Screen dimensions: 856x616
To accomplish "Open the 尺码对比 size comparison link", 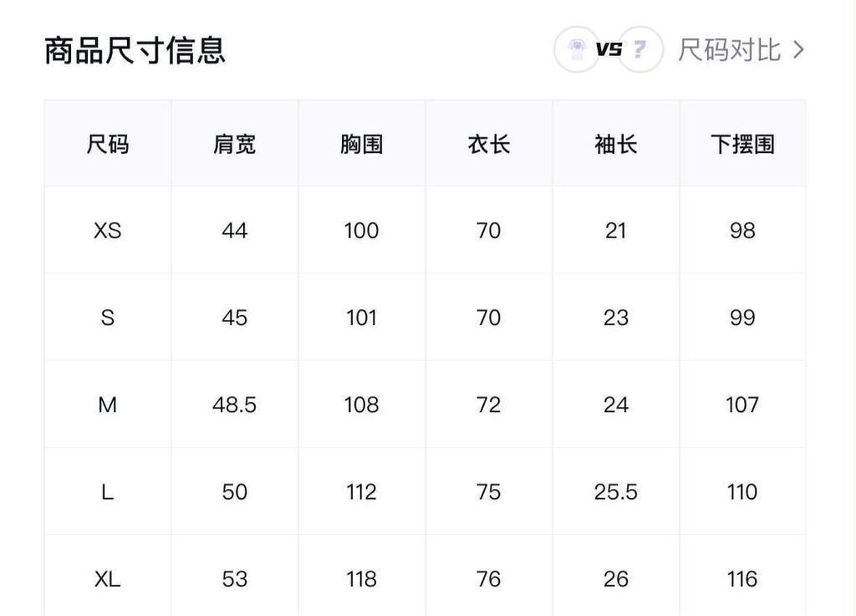I will pos(729,49).
